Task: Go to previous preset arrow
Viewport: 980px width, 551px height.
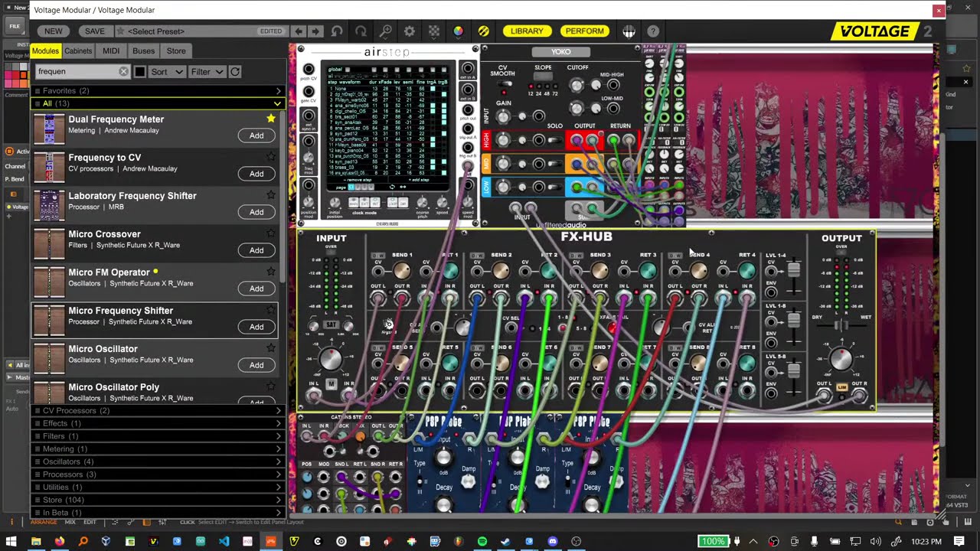Action: [x=299, y=31]
